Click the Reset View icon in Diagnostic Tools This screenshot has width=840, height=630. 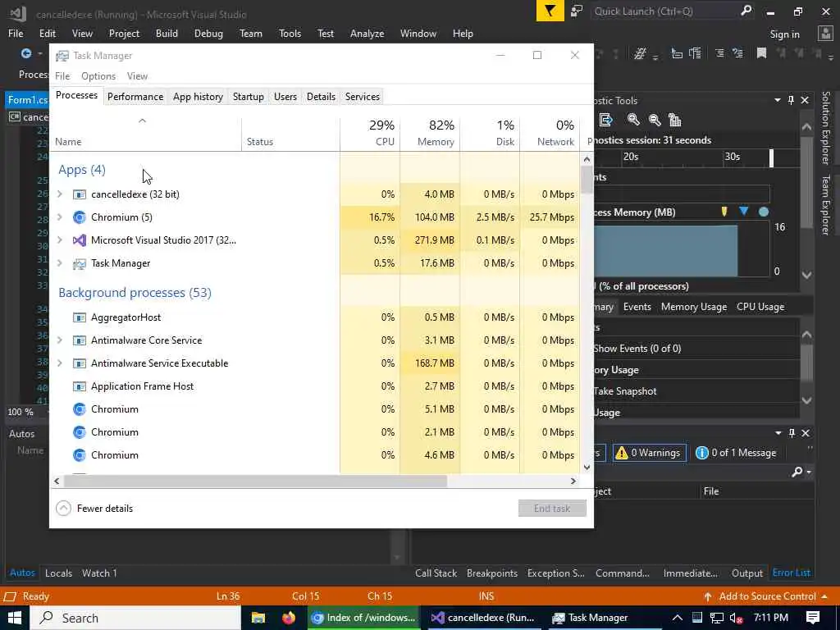click(x=675, y=120)
